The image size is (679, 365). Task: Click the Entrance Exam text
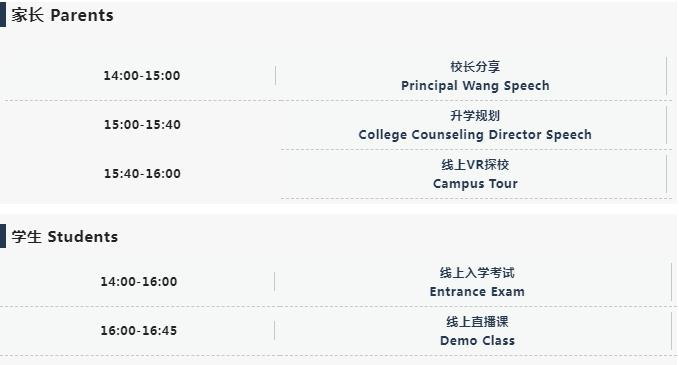tap(477, 292)
